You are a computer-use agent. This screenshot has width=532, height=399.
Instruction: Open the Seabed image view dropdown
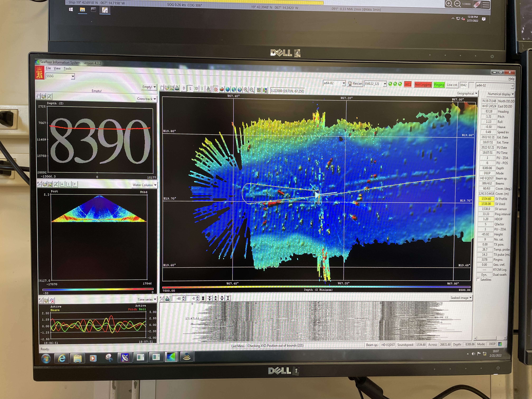click(461, 298)
